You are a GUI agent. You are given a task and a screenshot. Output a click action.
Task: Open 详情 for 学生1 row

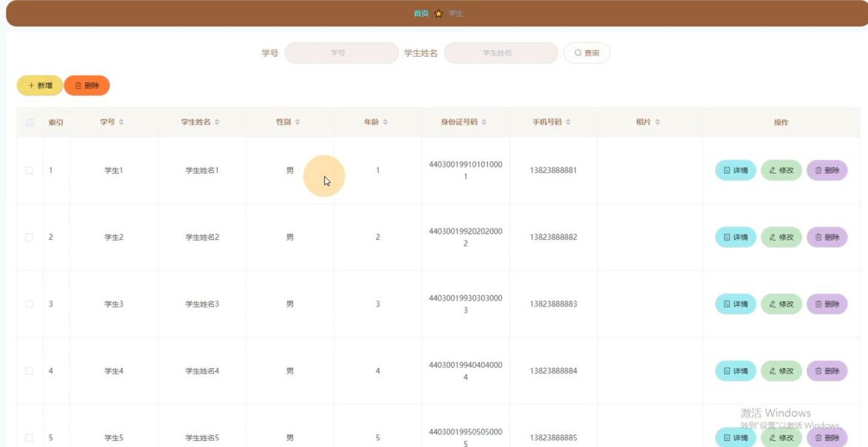click(x=735, y=170)
